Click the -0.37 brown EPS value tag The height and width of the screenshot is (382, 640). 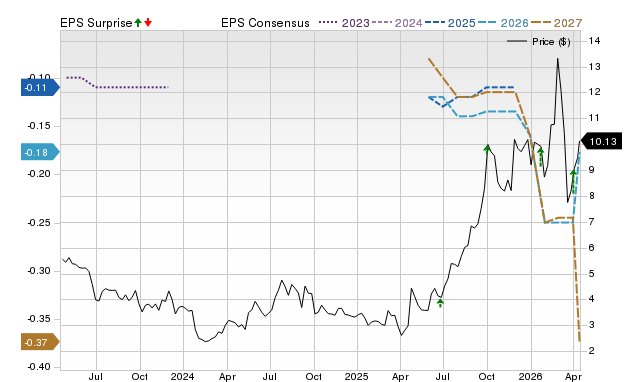tap(40, 342)
